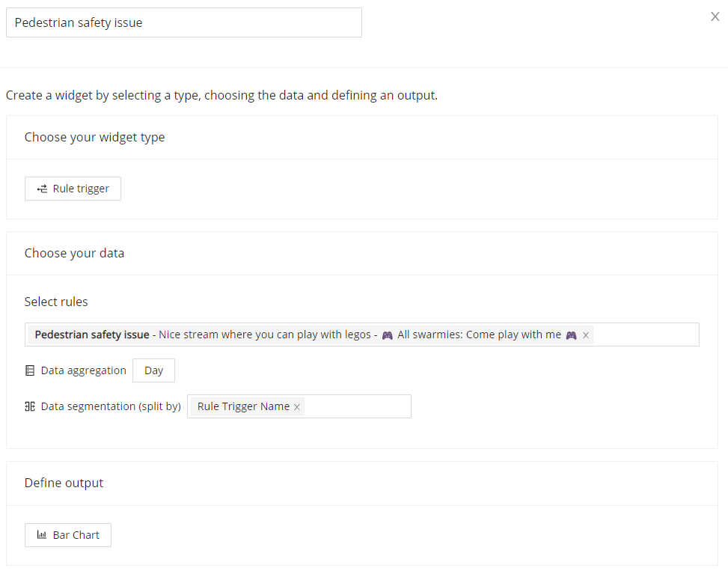Click the Choose your widget type header
Image resolution: width=728 pixels, height=574 pixels.
[x=95, y=138]
